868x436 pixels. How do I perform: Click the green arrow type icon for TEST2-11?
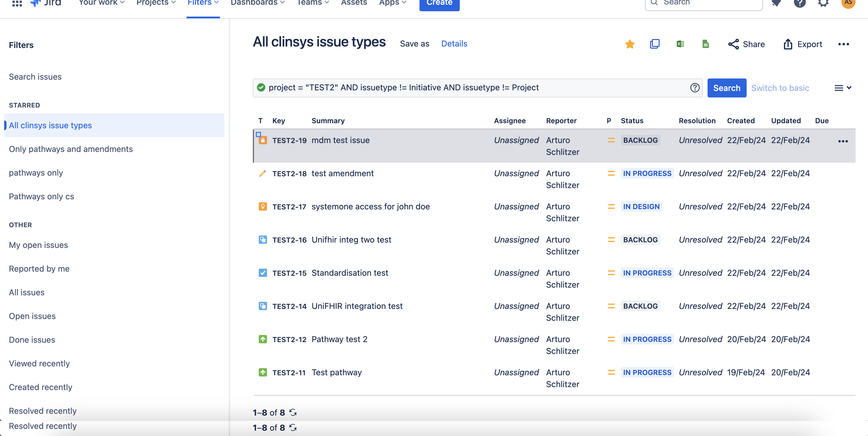[263, 372]
